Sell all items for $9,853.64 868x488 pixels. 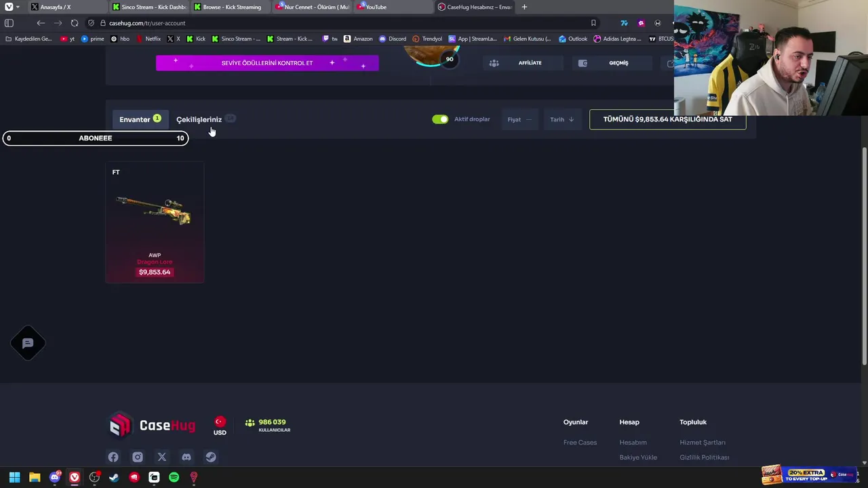pyautogui.click(x=667, y=119)
